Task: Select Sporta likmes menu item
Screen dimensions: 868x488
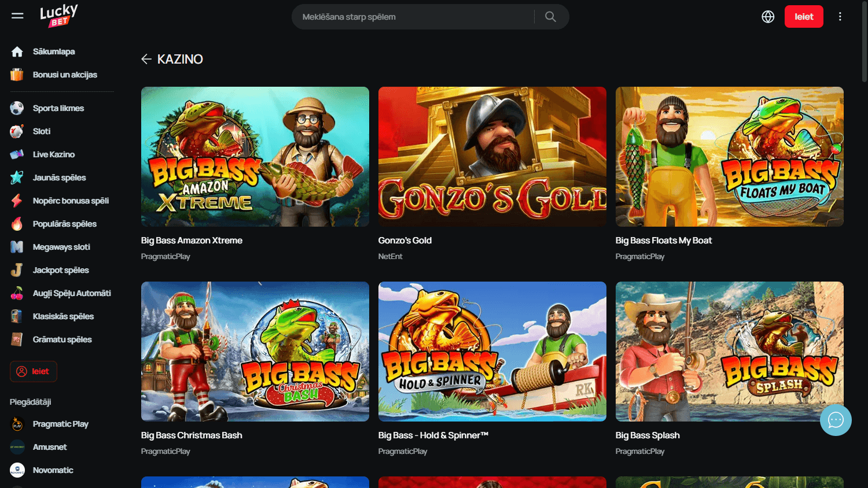Action: (58, 108)
